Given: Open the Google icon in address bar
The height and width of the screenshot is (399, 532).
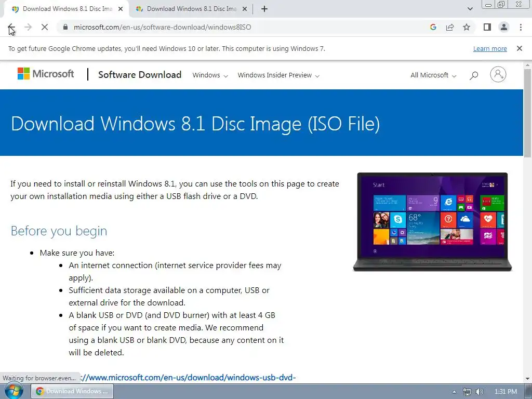Looking at the screenshot, I should (x=433, y=27).
